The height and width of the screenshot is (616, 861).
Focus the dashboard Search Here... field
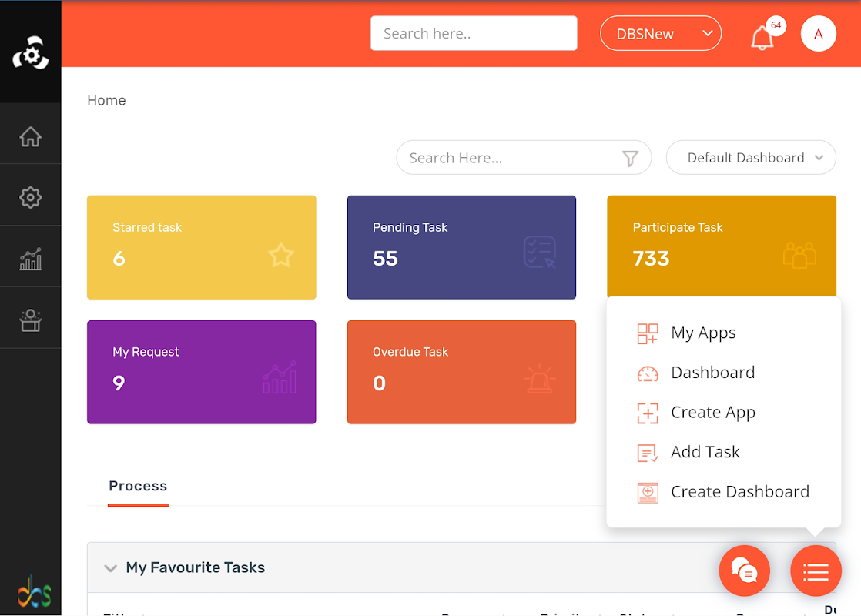coord(524,158)
